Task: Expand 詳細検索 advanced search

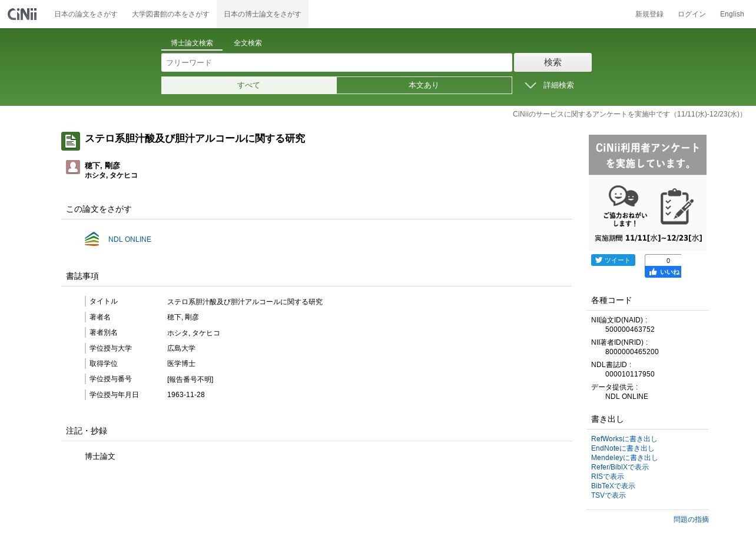Action: click(549, 85)
